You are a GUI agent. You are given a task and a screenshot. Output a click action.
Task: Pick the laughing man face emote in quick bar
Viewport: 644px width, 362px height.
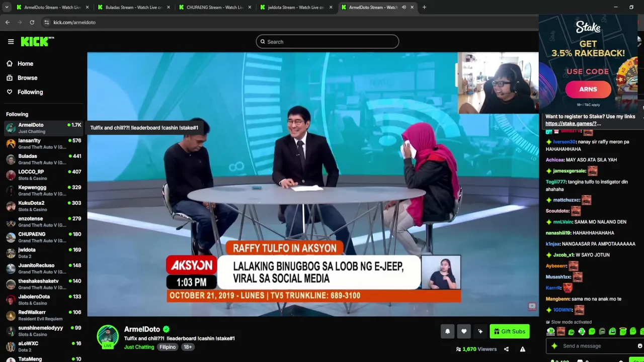561,331
